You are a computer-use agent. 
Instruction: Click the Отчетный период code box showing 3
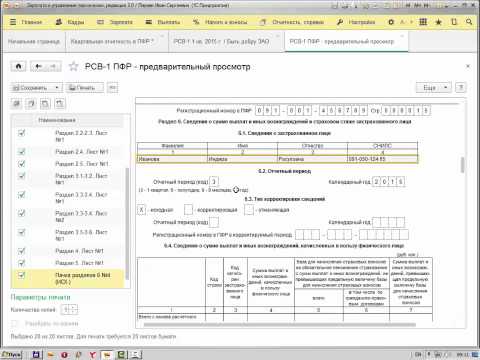214,182
